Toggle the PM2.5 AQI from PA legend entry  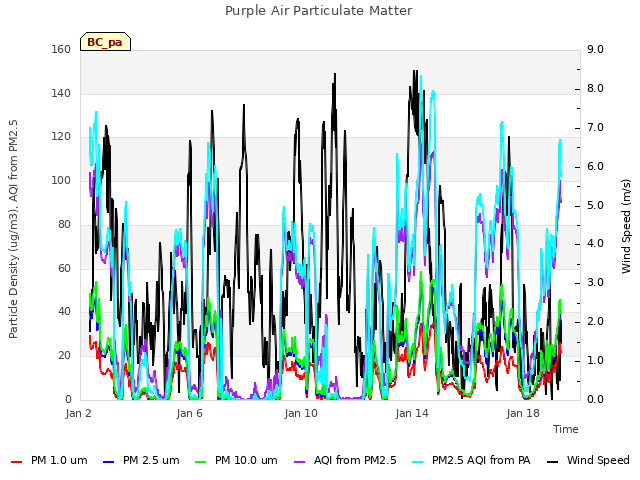(x=471, y=460)
